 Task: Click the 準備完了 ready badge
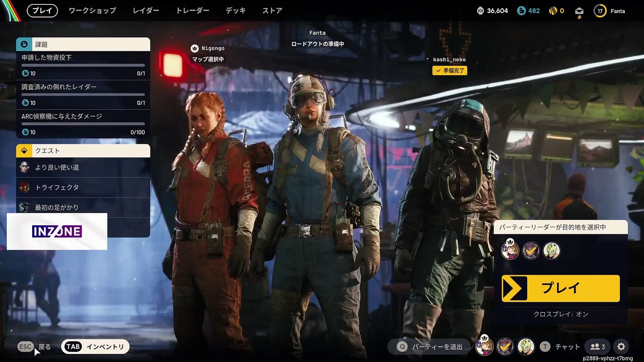click(449, 71)
